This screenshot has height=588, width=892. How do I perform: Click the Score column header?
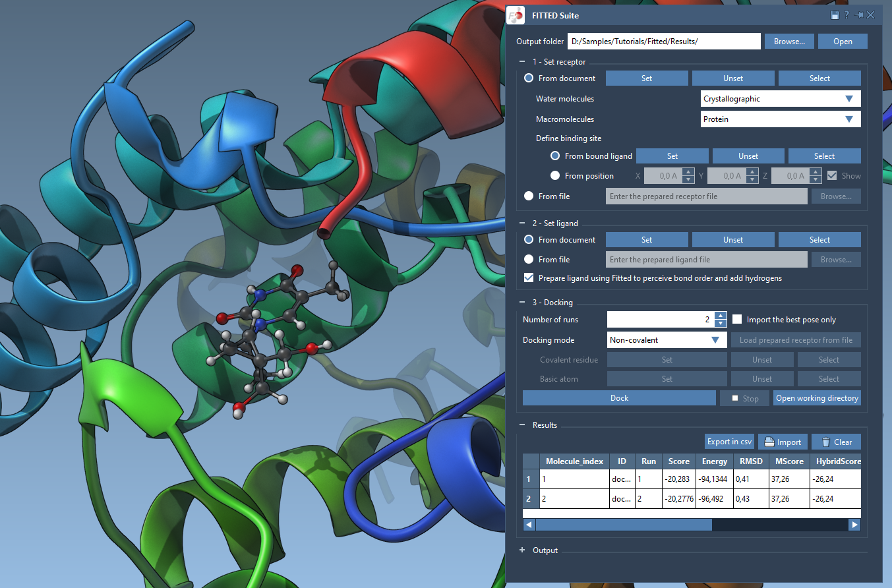(678, 461)
